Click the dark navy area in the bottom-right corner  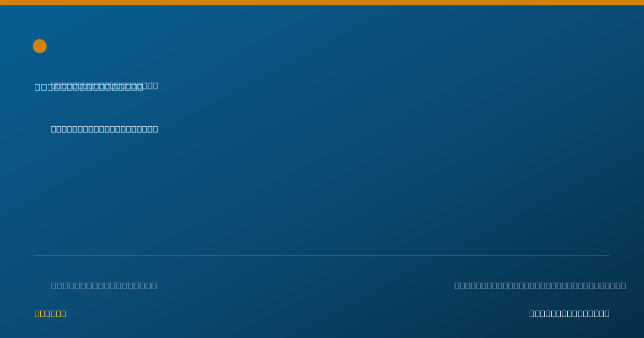coord(628,327)
